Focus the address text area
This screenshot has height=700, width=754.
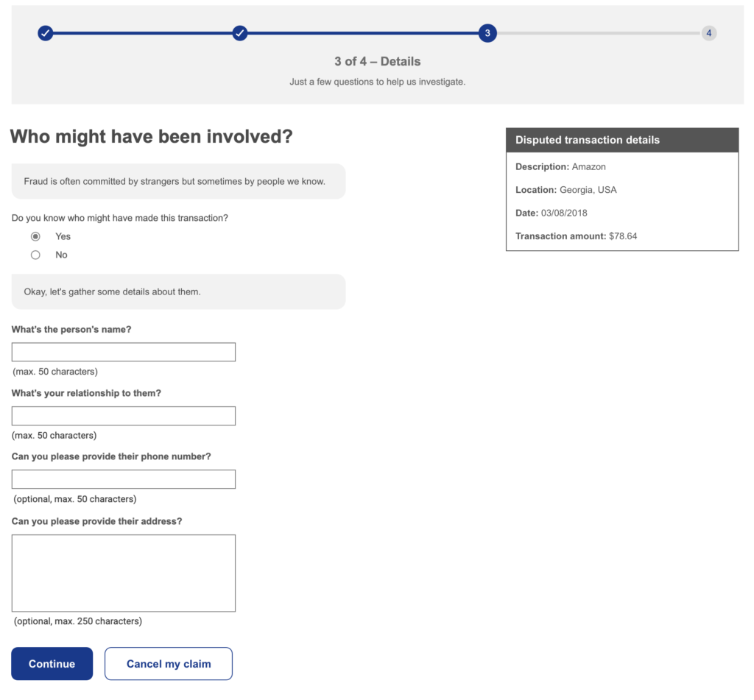click(124, 573)
